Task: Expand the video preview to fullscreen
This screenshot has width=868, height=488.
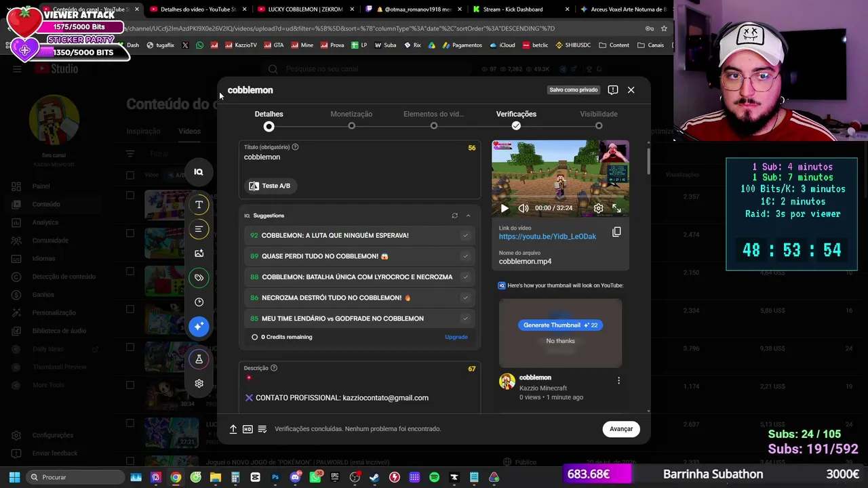Action: (x=616, y=209)
